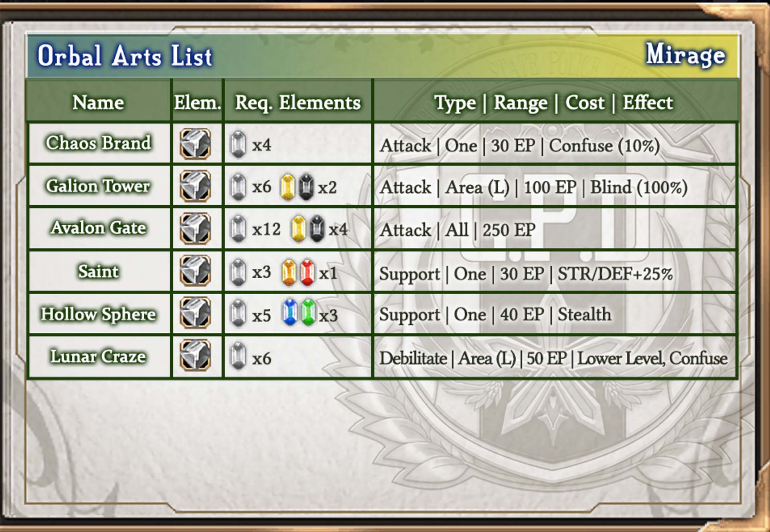Select the Type Range Cost Effect header

coord(553,103)
